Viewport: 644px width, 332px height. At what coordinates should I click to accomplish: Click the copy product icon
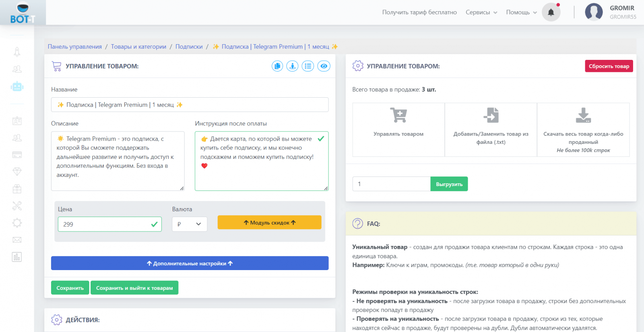tap(277, 66)
